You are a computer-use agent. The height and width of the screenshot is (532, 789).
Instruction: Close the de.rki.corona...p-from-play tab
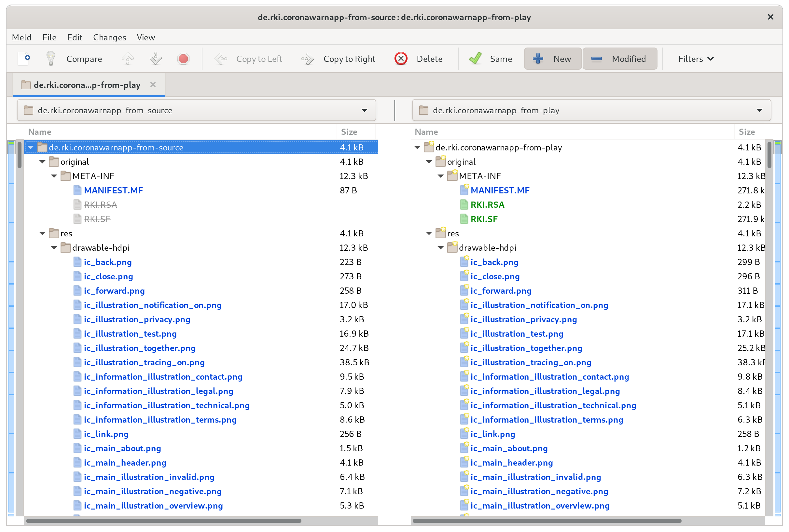point(153,84)
